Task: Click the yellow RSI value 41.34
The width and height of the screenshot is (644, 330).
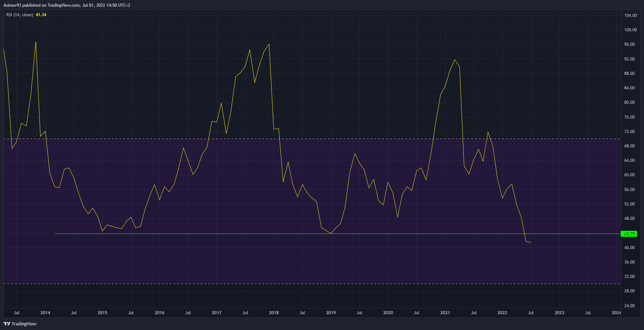Action: coord(41,15)
